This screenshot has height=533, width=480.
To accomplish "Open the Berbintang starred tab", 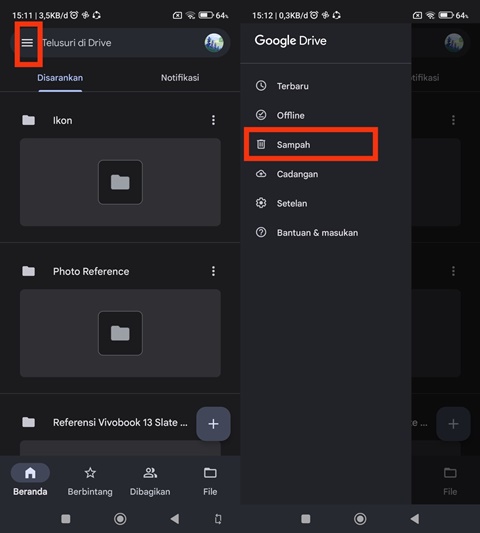I will point(90,481).
